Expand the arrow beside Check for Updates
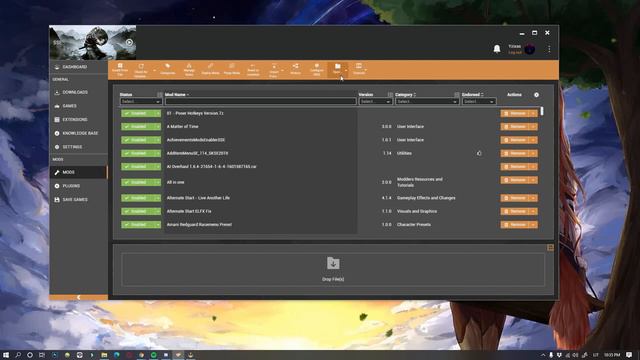The image size is (640, 360). tap(154, 70)
